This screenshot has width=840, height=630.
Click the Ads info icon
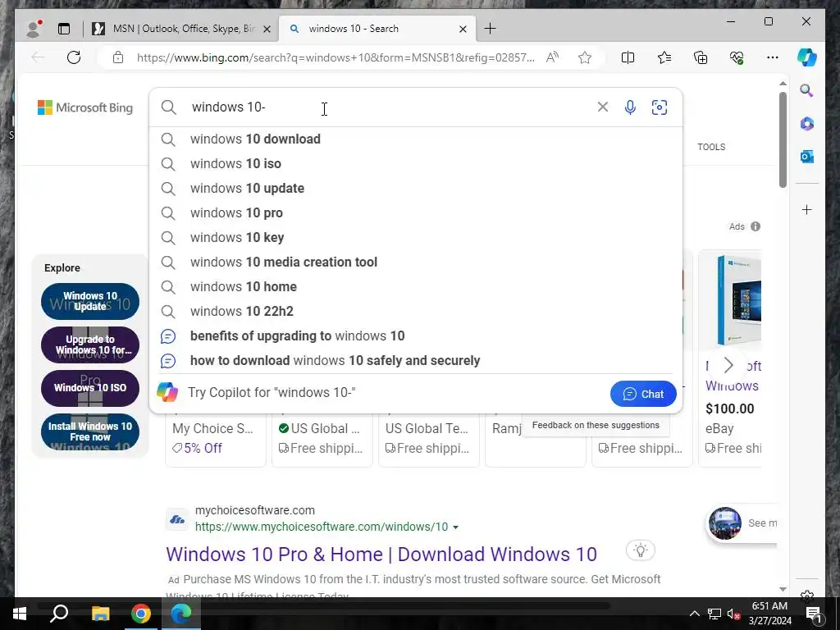click(756, 226)
